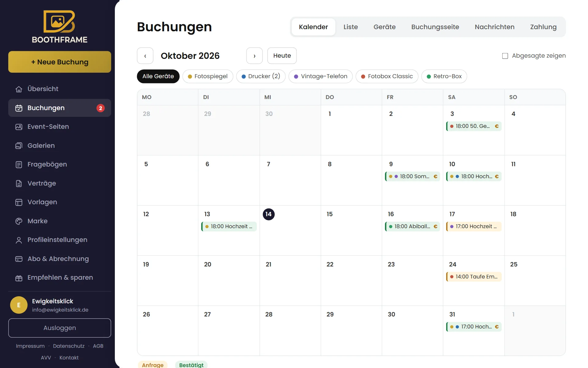
Task: Open the Zahlung tab
Action: (x=543, y=27)
